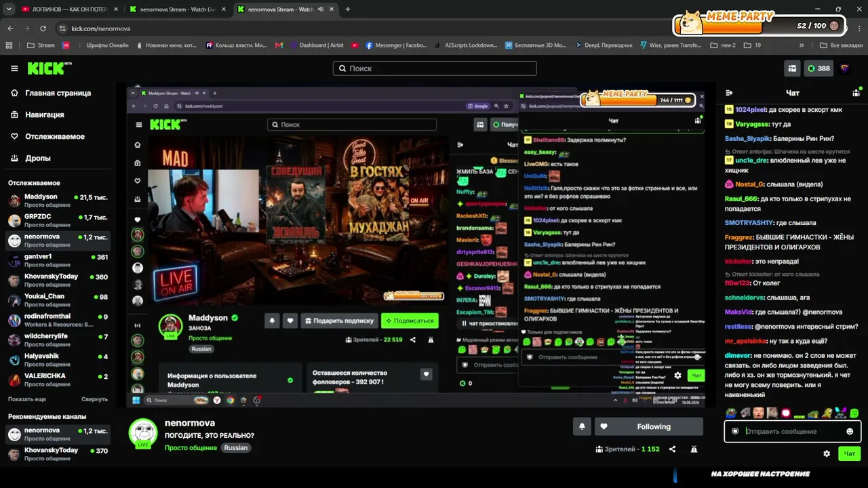The height and width of the screenshot is (488, 868).
Task: Switch to the second nenormova Stream browser tab
Action: click(285, 9)
